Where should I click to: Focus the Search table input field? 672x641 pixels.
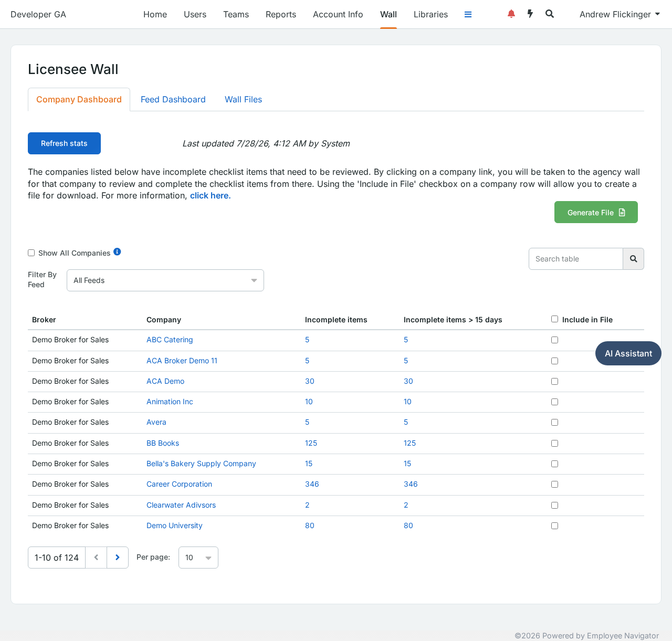coord(576,259)
